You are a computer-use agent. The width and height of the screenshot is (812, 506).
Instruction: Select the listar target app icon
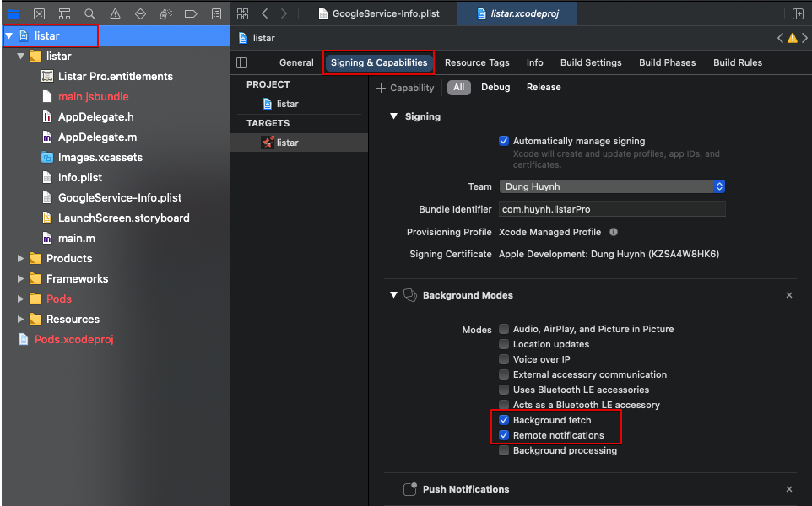click(x=268, y=143)
